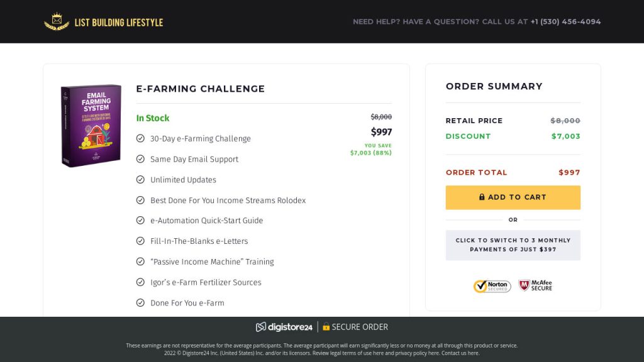The width and height of the screenshot is (644, 362).
Task: Click checkmark beside Done For You e-Farm
Action: (140, 303)
